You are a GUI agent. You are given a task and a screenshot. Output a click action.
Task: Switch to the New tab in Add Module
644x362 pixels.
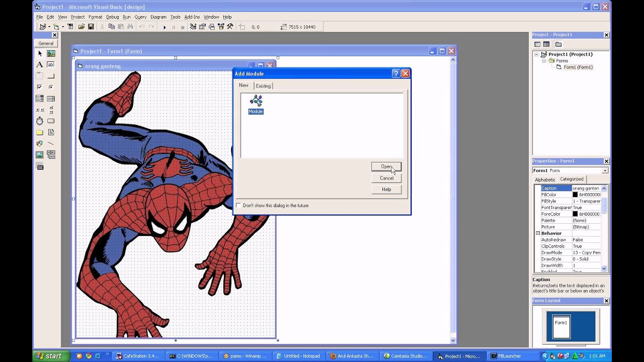244,85
